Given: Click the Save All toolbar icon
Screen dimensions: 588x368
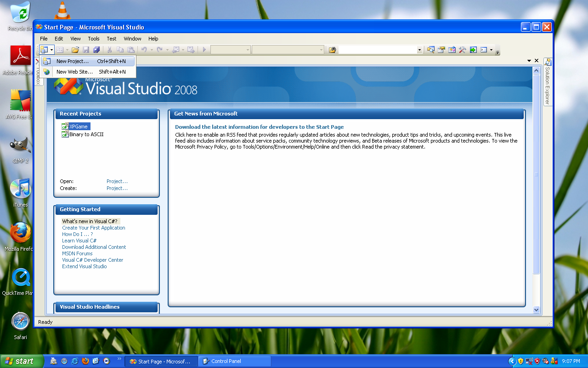Looking at the screenshot, I should (96, 50).
